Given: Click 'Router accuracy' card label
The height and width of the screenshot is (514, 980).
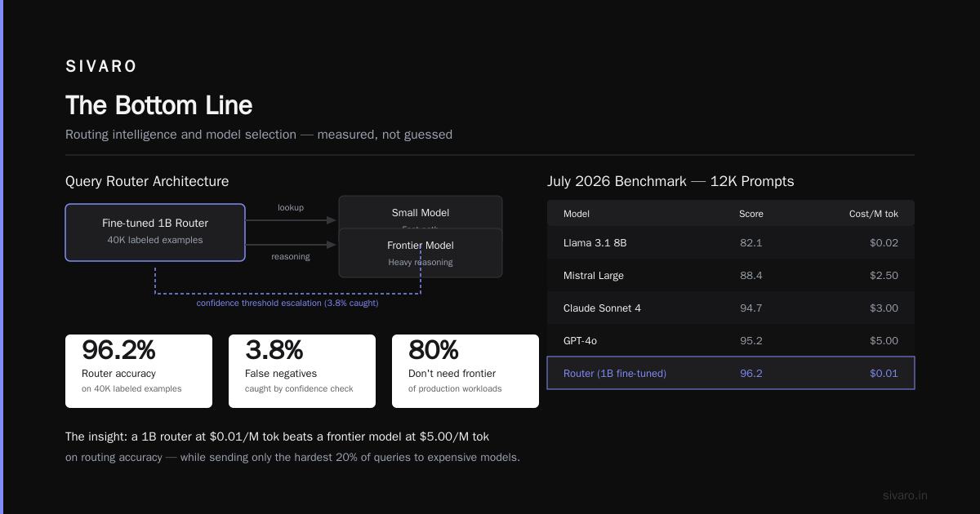Looking at the screenshot, I should point(118,373).
